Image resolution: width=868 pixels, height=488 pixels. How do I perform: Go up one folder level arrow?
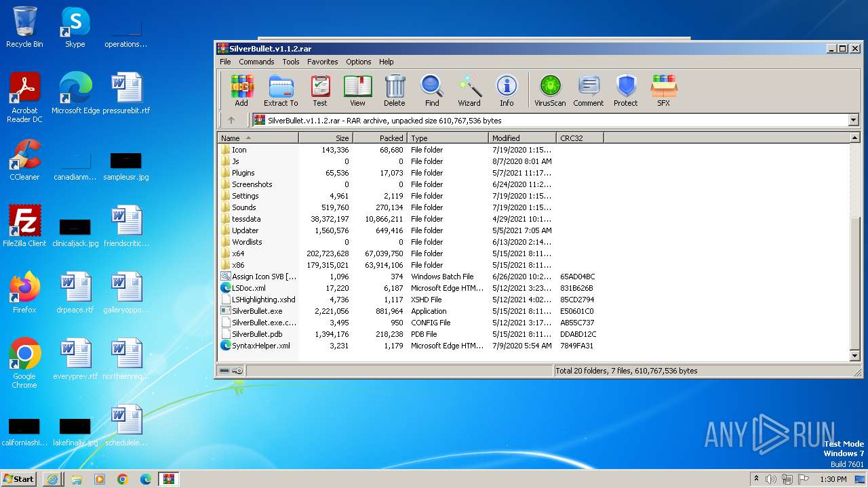[x=231, y=121]
